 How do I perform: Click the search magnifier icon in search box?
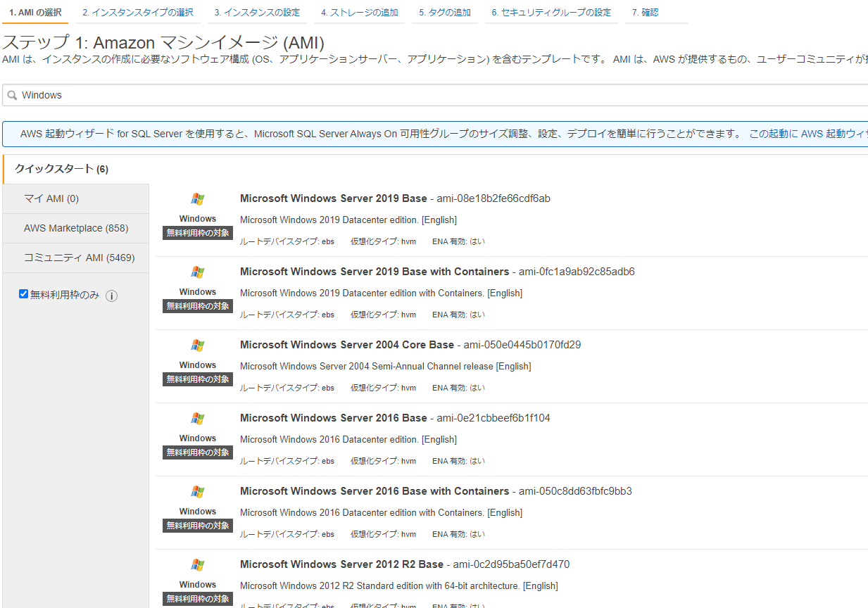coord(12,95)
